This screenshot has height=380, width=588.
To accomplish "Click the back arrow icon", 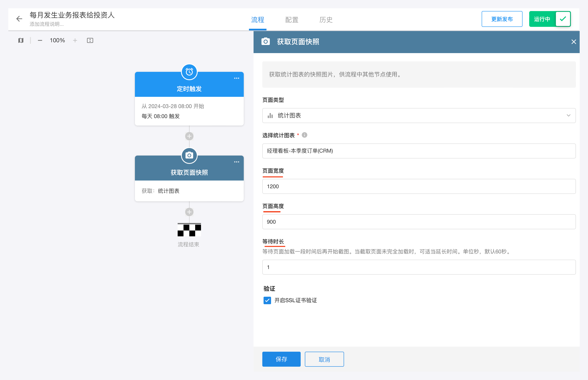I will [19, 19].
